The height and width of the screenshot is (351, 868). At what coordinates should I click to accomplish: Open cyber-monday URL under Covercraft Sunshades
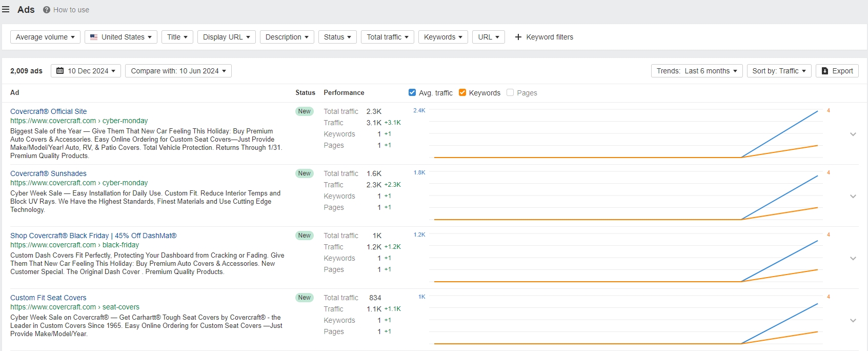pyautogui.click(x=79, y=183)
